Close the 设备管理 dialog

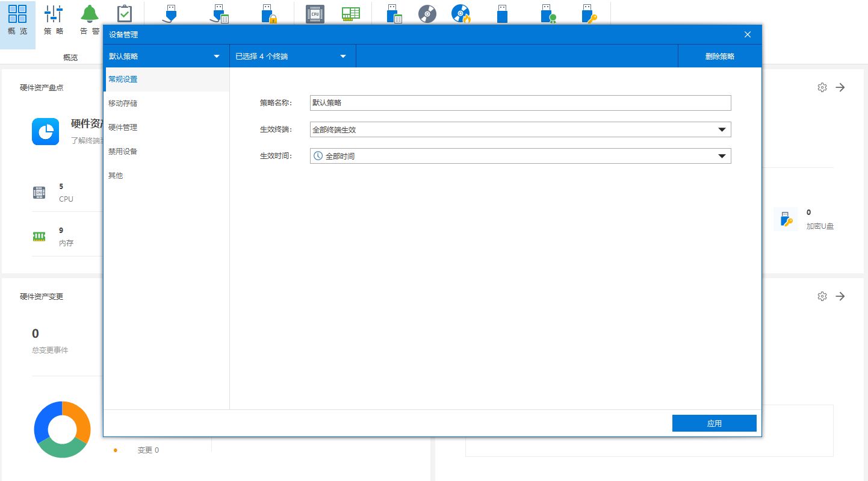coord(748,35)
